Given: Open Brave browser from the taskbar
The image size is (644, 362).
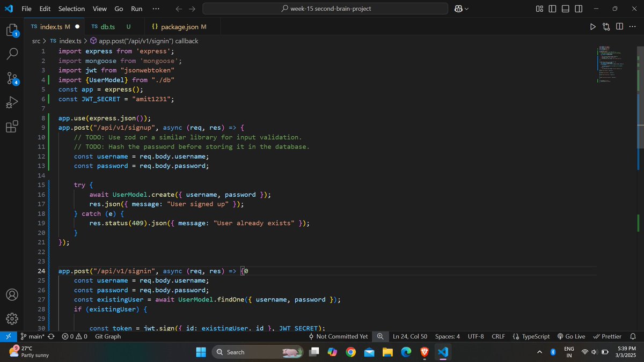Looking at the screenshot, I should tap(424, 352).
